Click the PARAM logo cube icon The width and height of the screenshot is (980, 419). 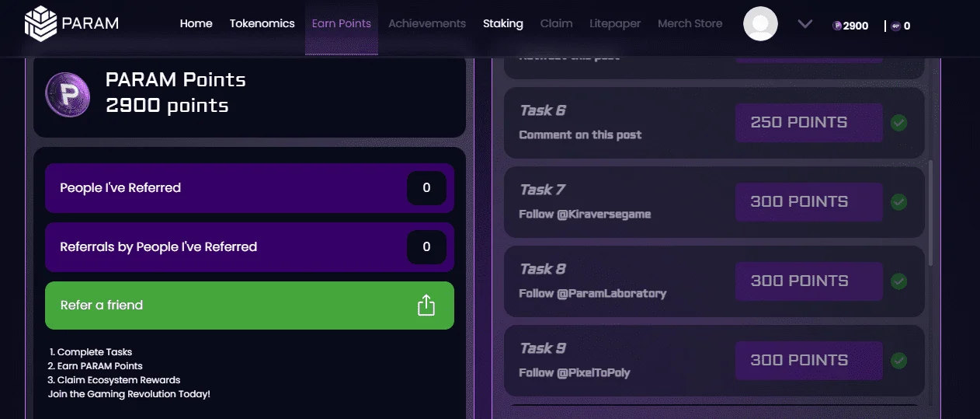(40, 23)
